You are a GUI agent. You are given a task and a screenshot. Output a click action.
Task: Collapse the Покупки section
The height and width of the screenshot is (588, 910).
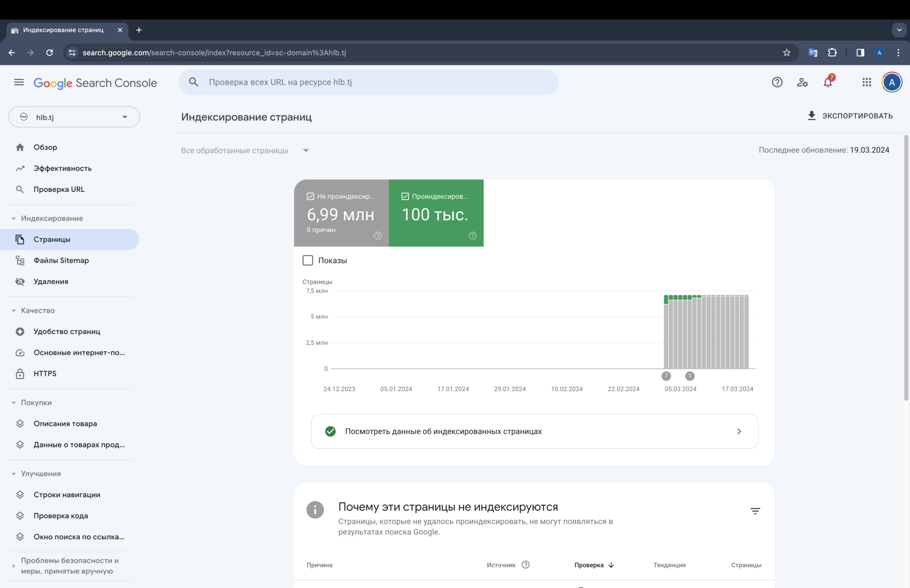(13, 402)
